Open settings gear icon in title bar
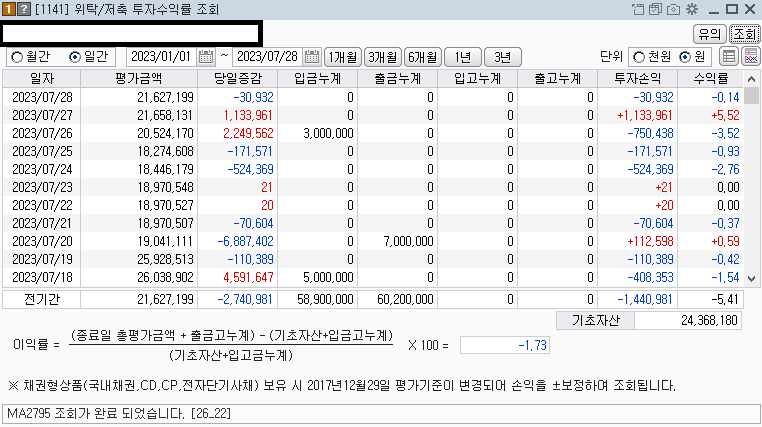This screenshot has height=427, width=762. click(x=692, y=9)
